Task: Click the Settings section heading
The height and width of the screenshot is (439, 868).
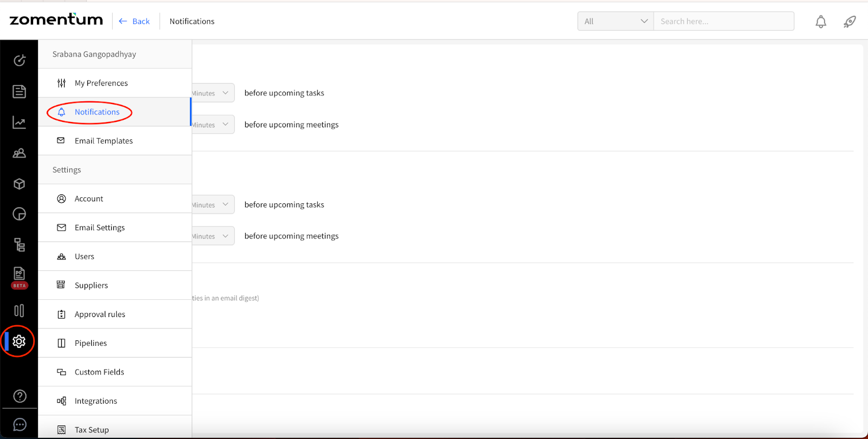Action: coord(67,170)
